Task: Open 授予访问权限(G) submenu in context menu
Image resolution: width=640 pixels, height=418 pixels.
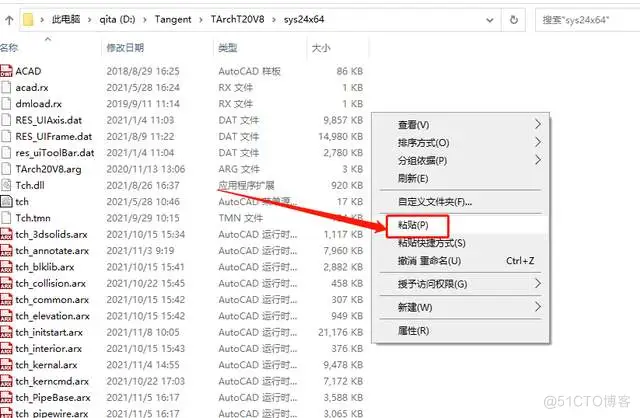Action: click(x=460, y=284)
